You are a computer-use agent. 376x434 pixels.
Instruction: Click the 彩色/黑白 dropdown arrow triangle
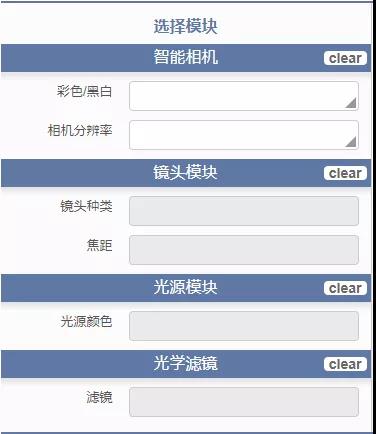coord(351,103)
